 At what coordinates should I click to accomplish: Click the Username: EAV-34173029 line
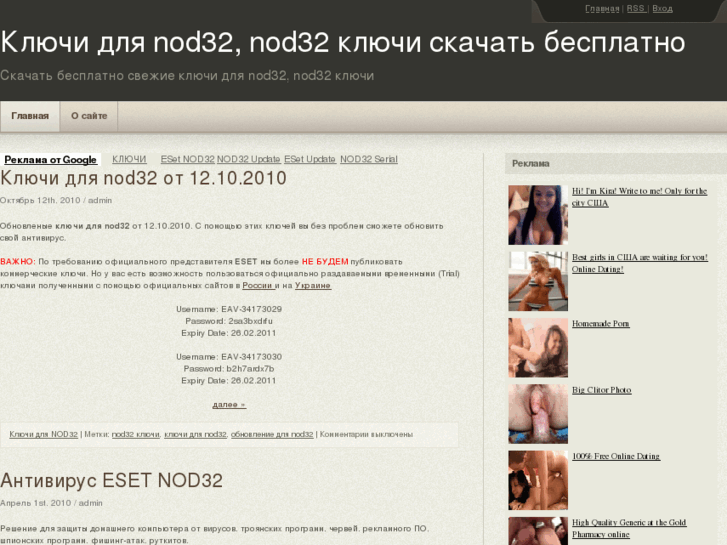pos(229,309)
